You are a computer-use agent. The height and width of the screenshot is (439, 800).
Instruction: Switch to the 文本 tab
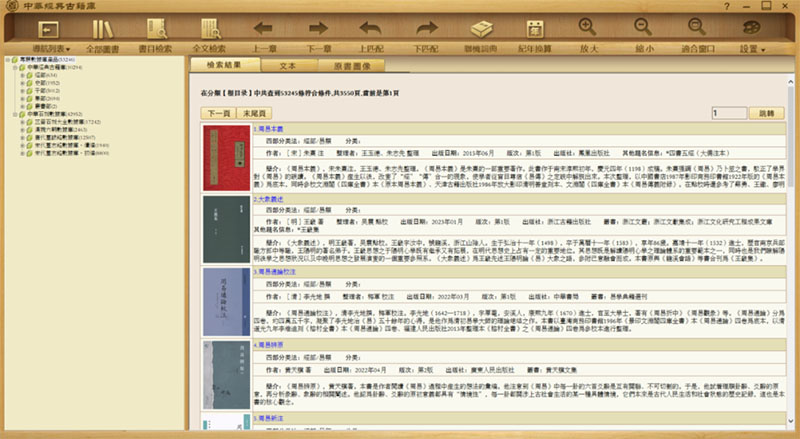(x=286, y=64)
